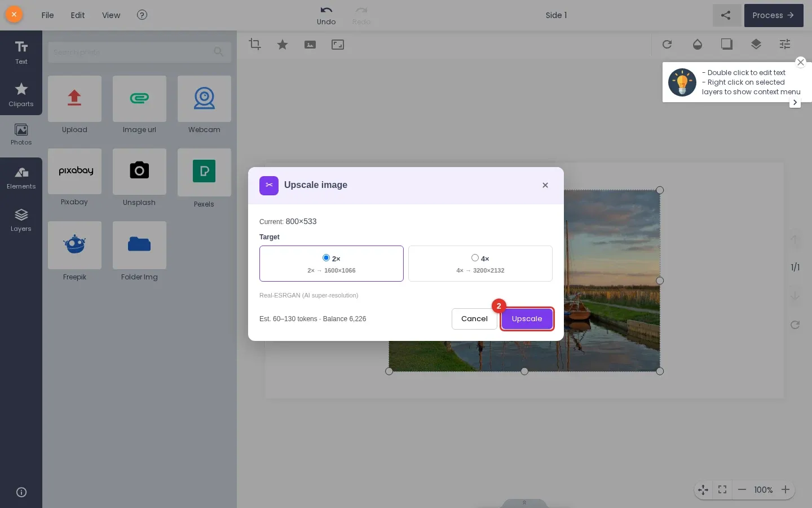The height and width of the screenshot is (508, 812).
Task: Click Cancel in Upscale dialog
Action: pos(474,319)
